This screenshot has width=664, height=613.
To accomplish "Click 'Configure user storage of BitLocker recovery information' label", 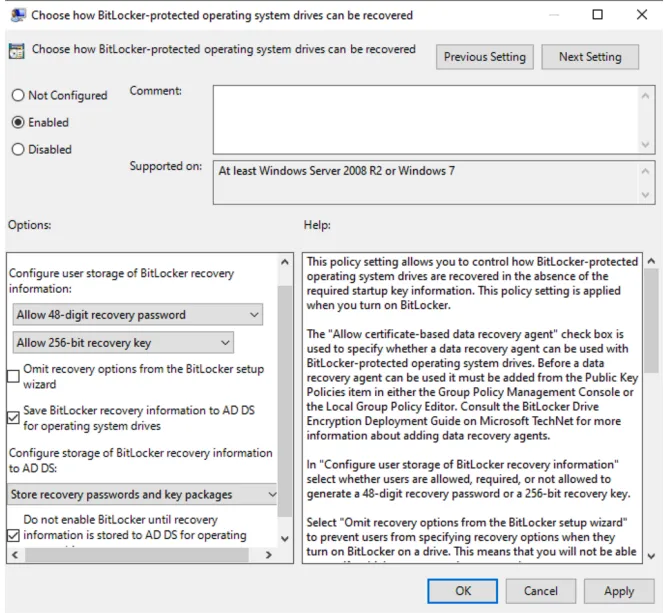I will (x=122, y=281).
